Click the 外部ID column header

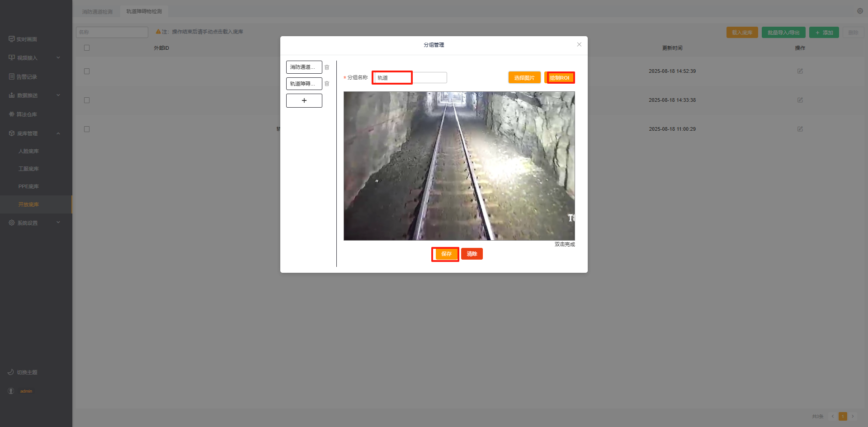tap(161, 48)
